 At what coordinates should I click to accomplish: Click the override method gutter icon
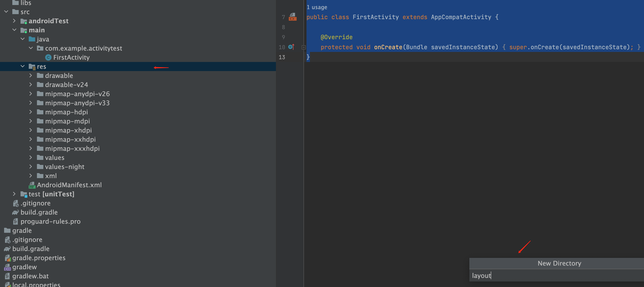(x=291, y=47)
